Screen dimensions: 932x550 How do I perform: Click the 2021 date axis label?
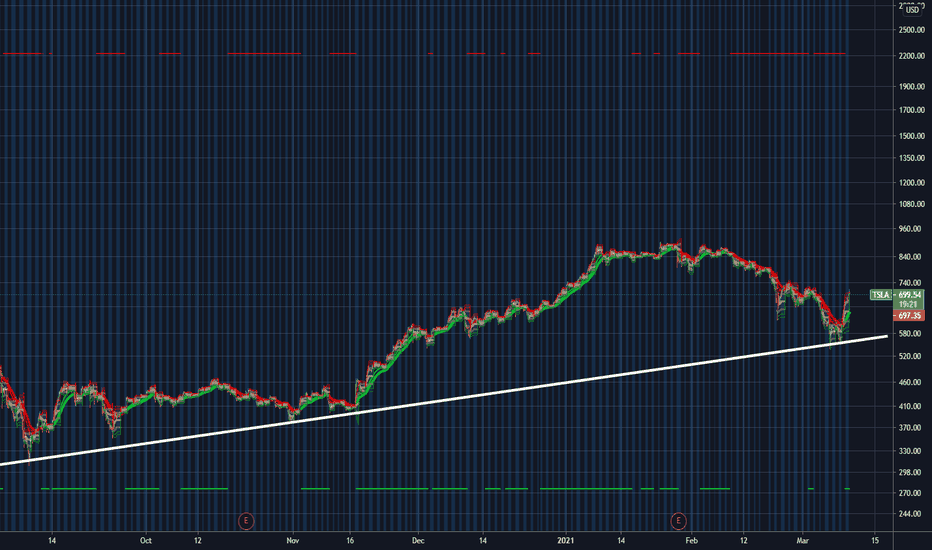pos(566,540)
